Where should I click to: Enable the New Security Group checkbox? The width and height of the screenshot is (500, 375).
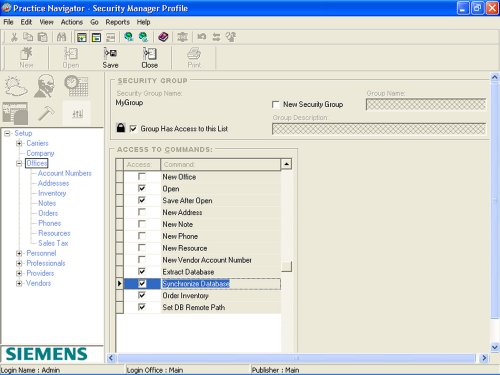pos(276,105)
